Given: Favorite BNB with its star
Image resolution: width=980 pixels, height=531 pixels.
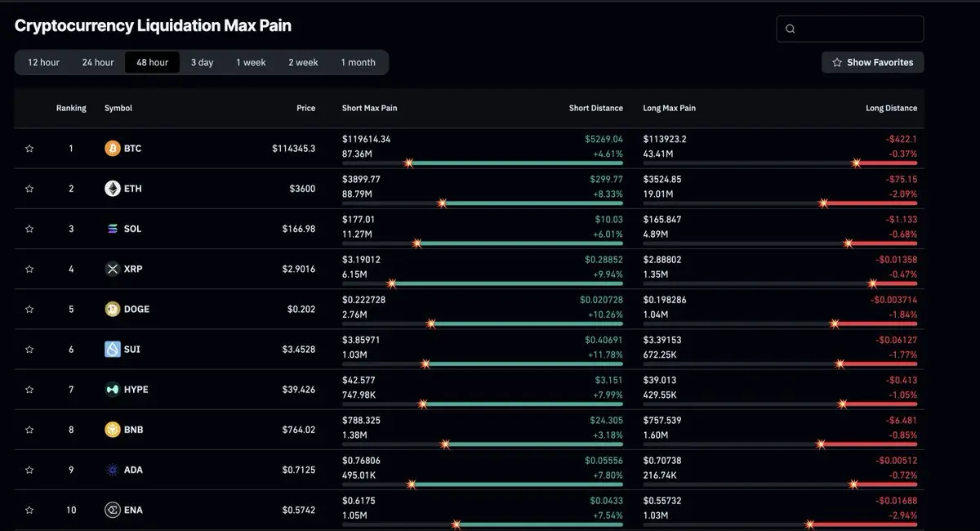Looking at the screenshot, I should point(29,430).
